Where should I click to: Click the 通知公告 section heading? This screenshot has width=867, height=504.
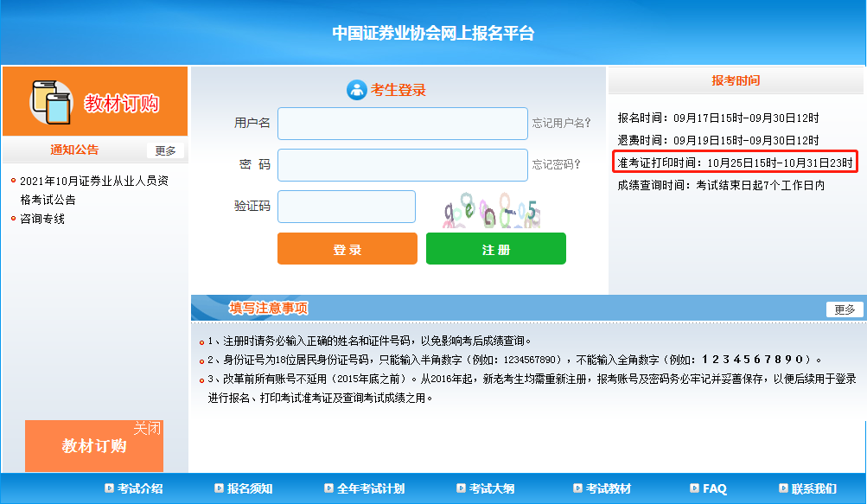[74, 150]
